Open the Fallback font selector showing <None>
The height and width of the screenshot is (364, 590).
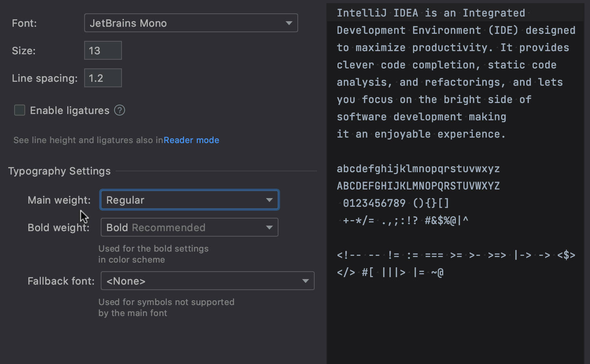coord(208,281)
